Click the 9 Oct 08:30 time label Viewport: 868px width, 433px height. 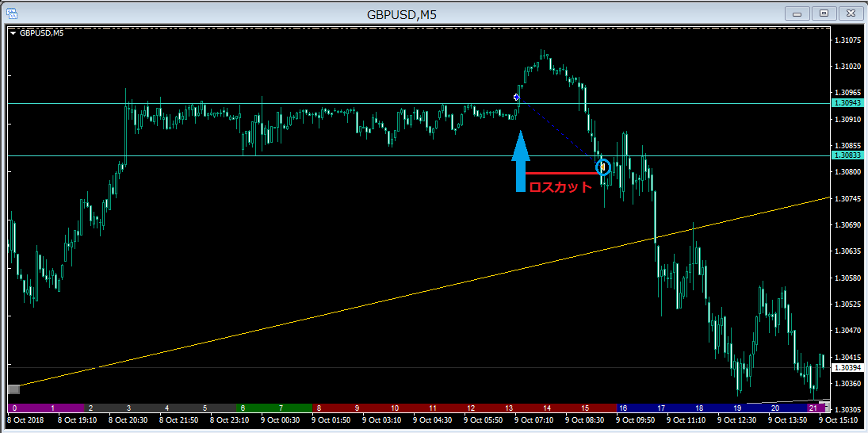[x=586, y=420]
